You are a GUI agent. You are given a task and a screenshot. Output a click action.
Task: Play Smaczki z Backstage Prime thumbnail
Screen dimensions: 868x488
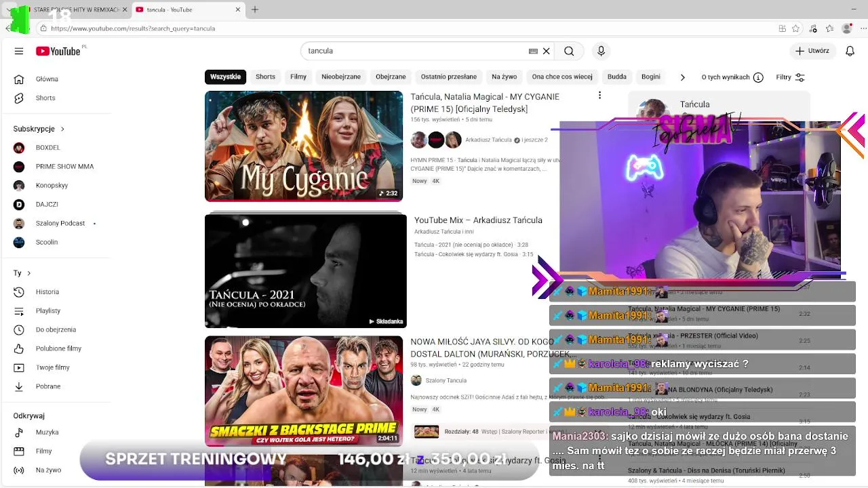(304, 391)
